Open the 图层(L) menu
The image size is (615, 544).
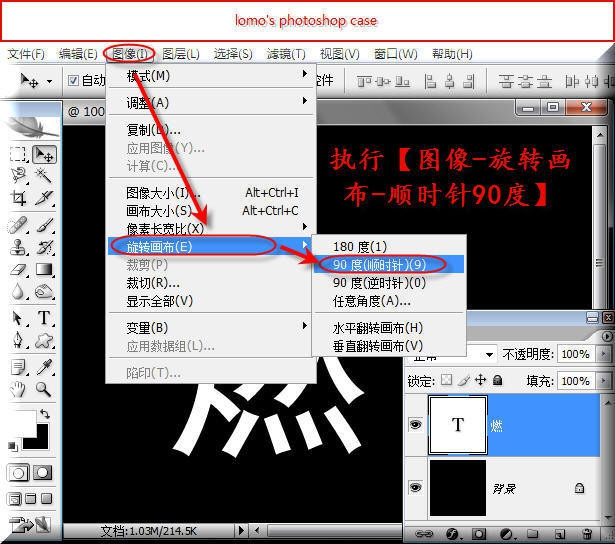coord(181,54)
